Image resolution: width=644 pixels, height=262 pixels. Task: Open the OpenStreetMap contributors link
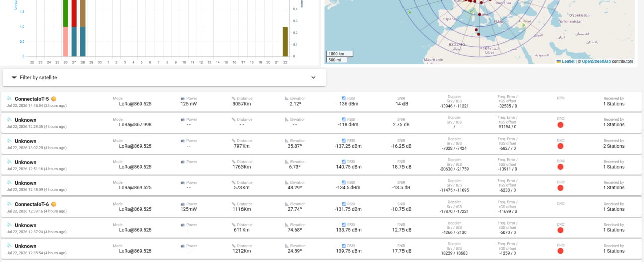596,61
